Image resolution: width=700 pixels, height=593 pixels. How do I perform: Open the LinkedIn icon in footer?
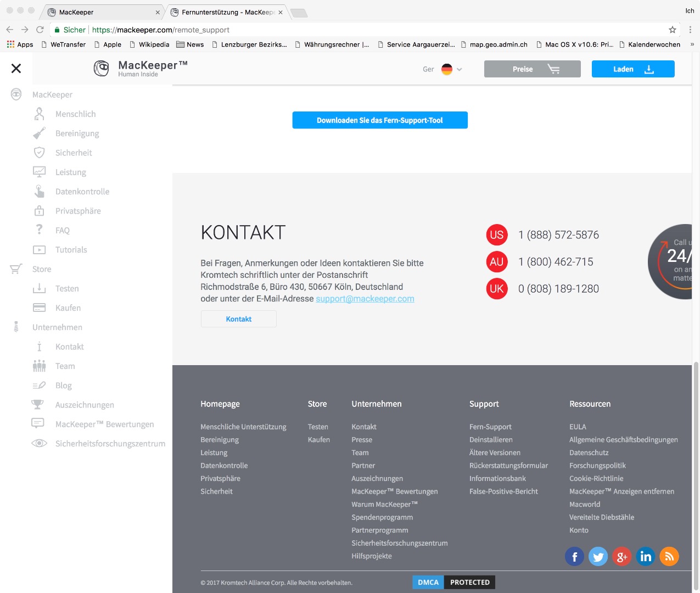point(646,557)
